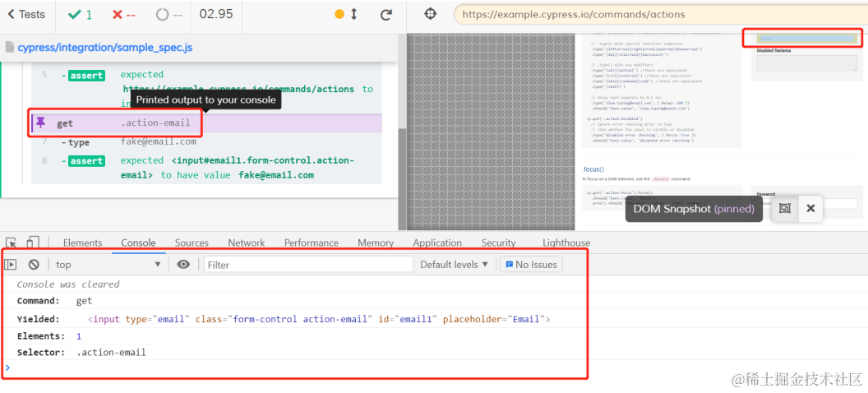Click the reload tests icon

click(x=386, y=15)
